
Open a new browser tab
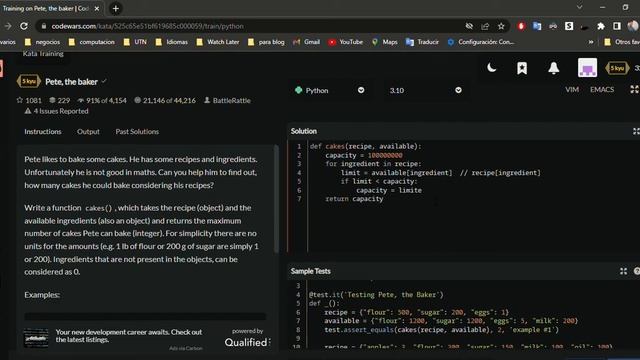[116, 9]
